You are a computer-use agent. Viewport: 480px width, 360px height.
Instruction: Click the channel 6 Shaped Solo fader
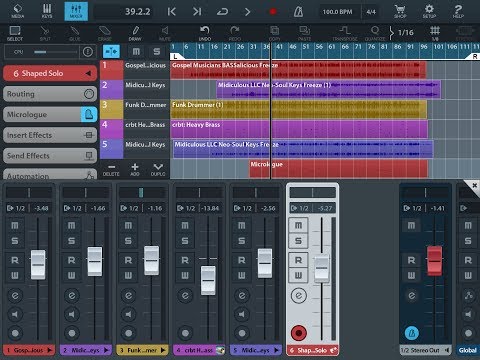point(322,268)
